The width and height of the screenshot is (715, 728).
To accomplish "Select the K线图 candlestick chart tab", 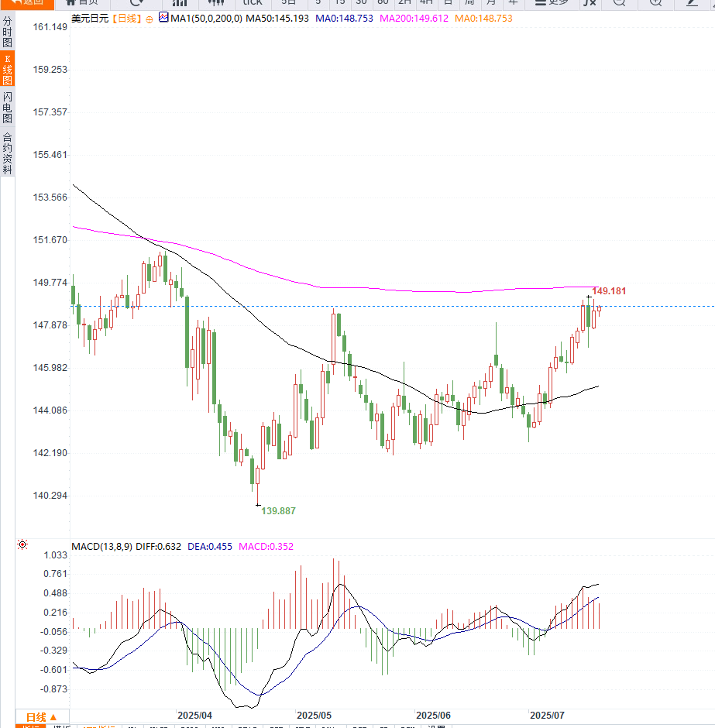I will 7,69.
